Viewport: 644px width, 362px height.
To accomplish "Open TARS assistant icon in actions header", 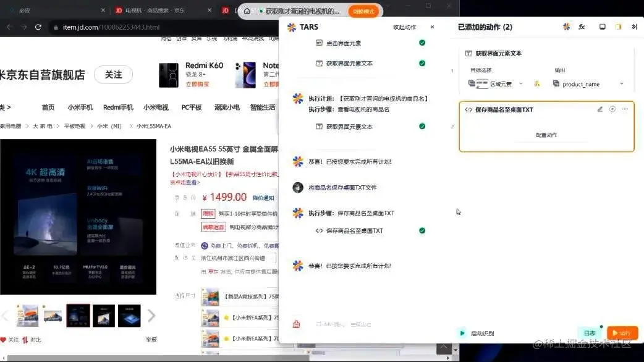I will pyautogui.click(x=566, y=27).
